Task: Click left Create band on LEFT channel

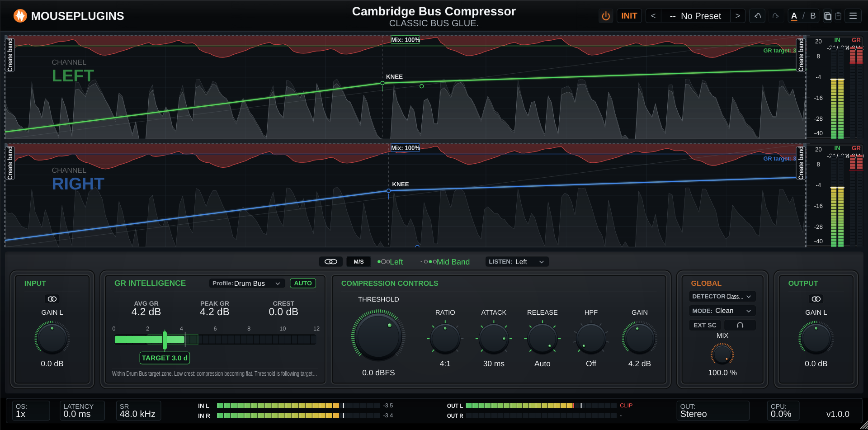Action: click(10, 55)
